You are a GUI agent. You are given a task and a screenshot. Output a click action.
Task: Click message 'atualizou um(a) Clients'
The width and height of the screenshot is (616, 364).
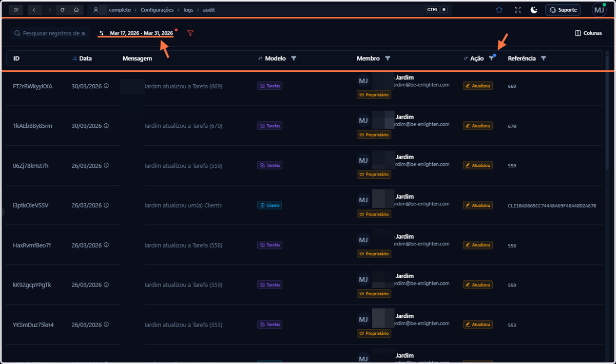pyautogui.click(x=192, y=205)
